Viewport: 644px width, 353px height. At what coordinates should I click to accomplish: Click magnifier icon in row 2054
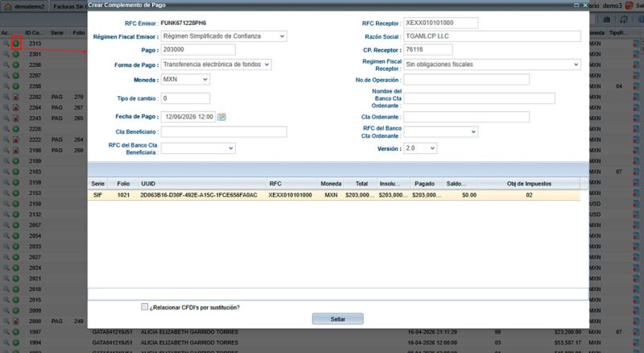coord(6,236)
